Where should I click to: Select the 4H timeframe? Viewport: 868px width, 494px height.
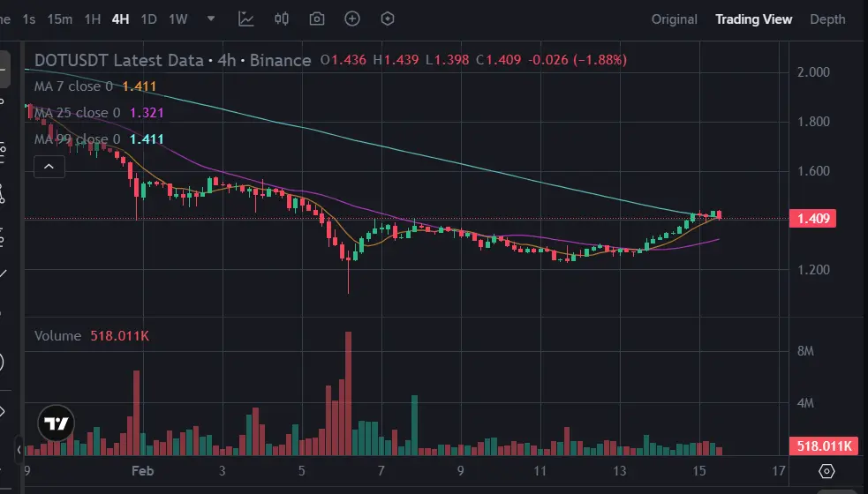click(x=120, y=19)
